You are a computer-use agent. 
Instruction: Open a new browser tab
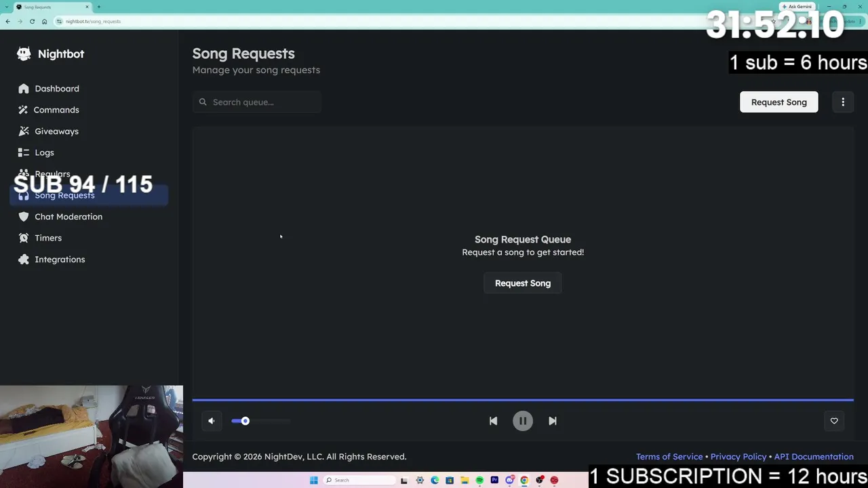point(99,7)
